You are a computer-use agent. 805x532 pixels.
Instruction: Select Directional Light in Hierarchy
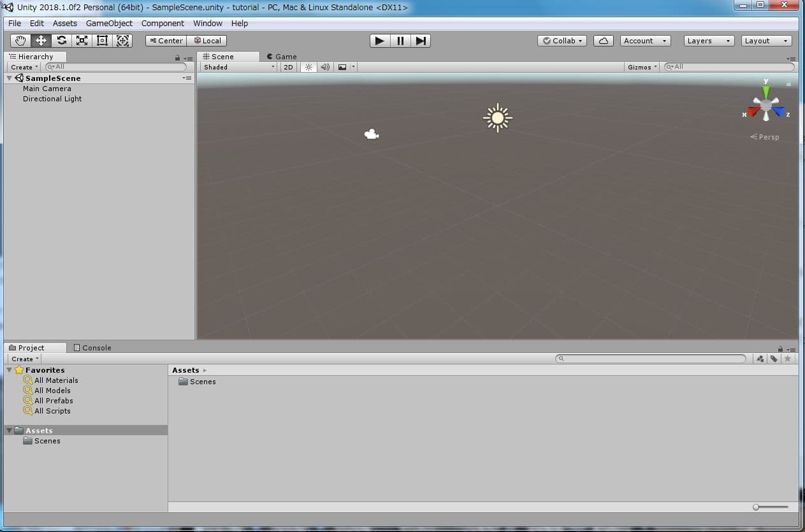pyautogui.click(x=52, y=99)
